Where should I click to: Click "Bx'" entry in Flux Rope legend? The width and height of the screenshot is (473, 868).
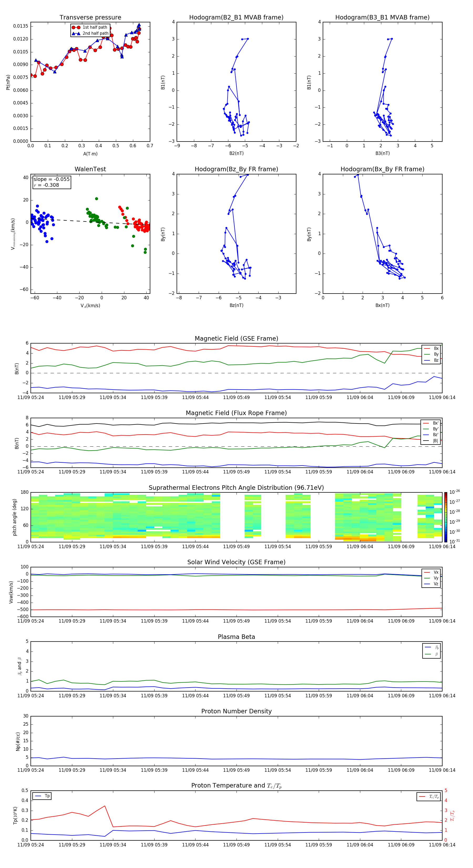tap(431, 423)
